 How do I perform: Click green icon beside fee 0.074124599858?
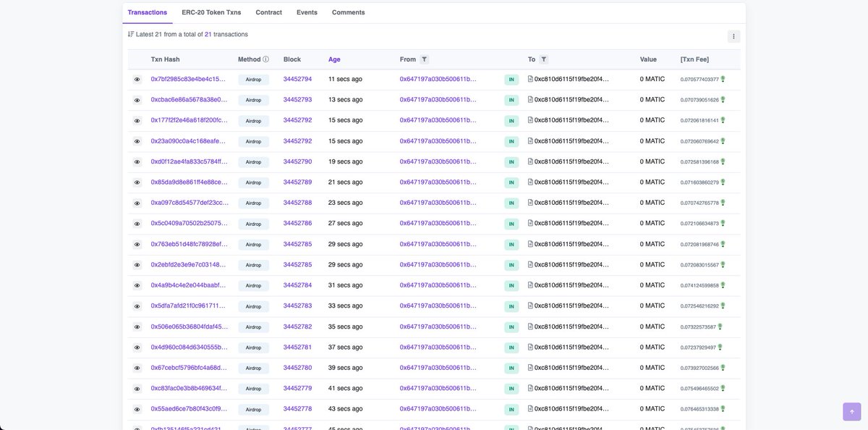tap(723, 285)
